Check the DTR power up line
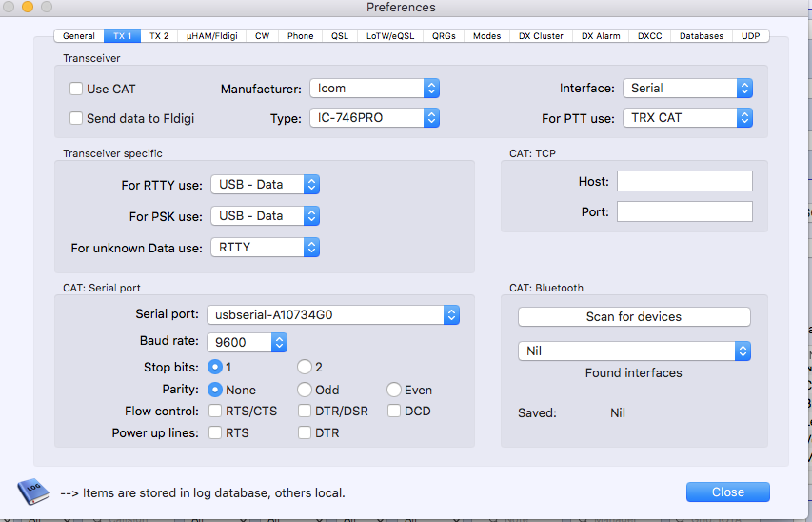 pyautogui.click(x=305, y=432)
